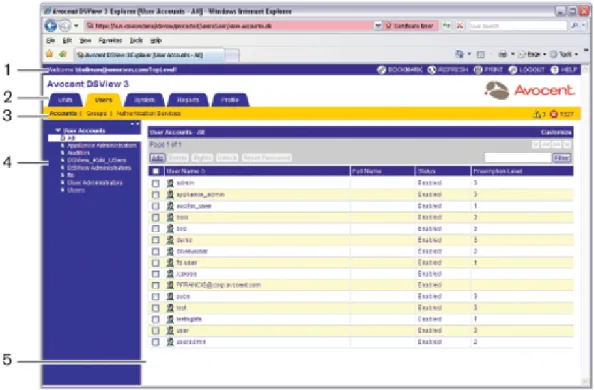Image resolution: width=594 pixels, height=390 pixels.
Task: Expand DSView Administrators in side tree
Action: point(63,168)
